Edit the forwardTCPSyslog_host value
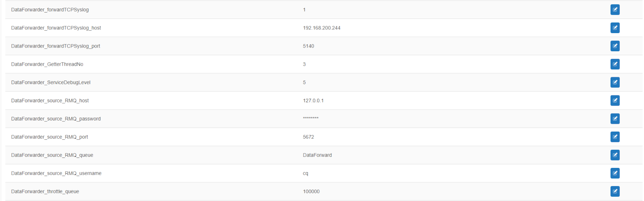644x201 pixels. [615, 28]
